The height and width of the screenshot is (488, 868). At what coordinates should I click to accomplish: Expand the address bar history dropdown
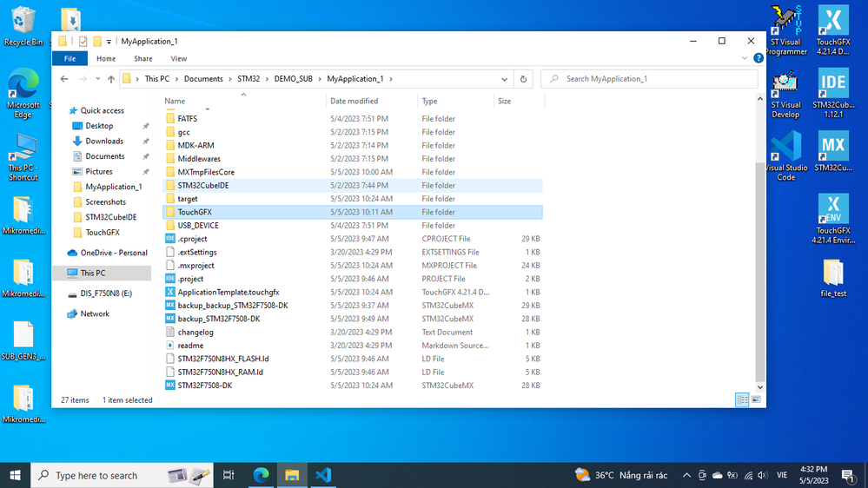[x=505, y=79]
